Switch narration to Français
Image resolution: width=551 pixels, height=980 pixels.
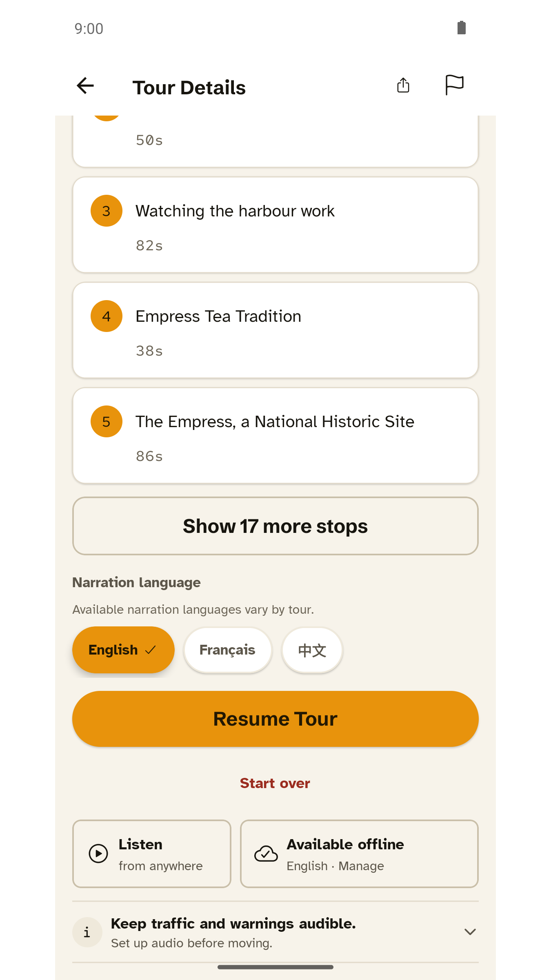[x=228, y=650]
